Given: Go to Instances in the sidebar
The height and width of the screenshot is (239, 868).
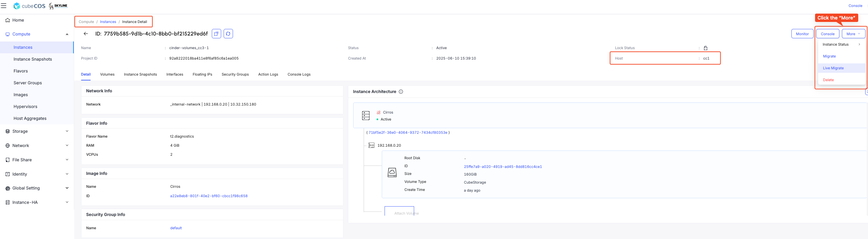Looking at the screenshot, I should [x=37, y=47].
